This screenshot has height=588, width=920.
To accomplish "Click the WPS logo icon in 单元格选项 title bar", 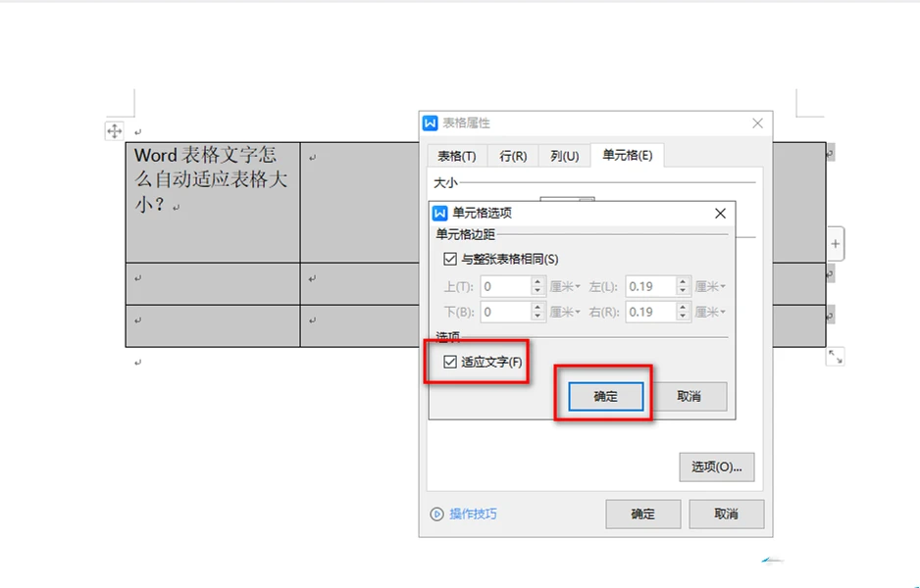I will click(439, 213).
